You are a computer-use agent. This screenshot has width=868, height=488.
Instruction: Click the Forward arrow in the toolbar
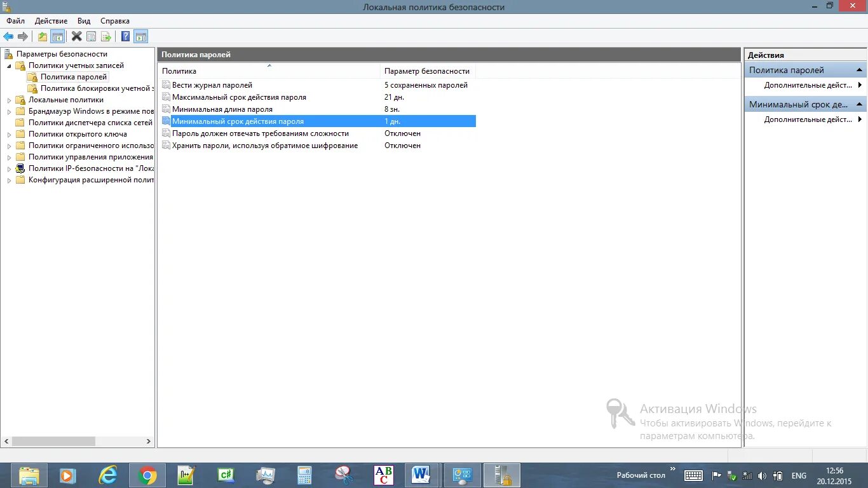pyautogui.click(x=23, y=36)
